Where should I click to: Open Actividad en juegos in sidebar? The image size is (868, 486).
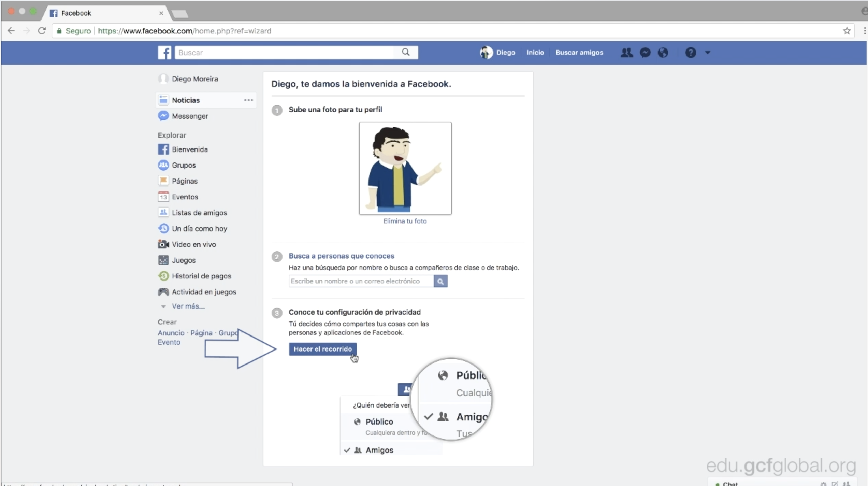(x=197, y=292)
